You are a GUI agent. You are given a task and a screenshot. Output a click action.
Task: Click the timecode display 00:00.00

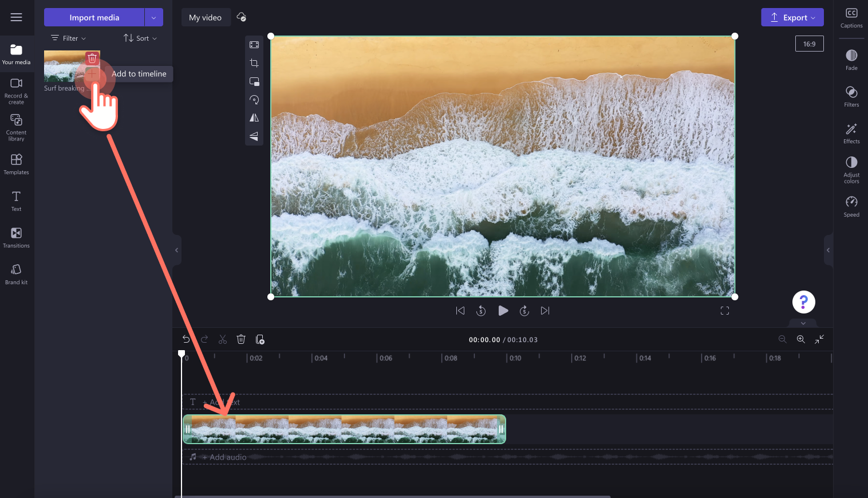[x=484, y=340]
